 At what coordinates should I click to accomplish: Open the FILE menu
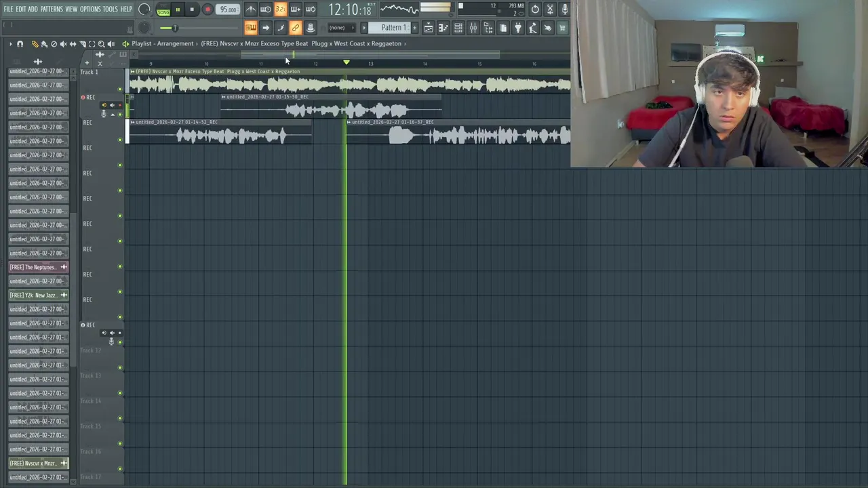[x=8, y=9]
